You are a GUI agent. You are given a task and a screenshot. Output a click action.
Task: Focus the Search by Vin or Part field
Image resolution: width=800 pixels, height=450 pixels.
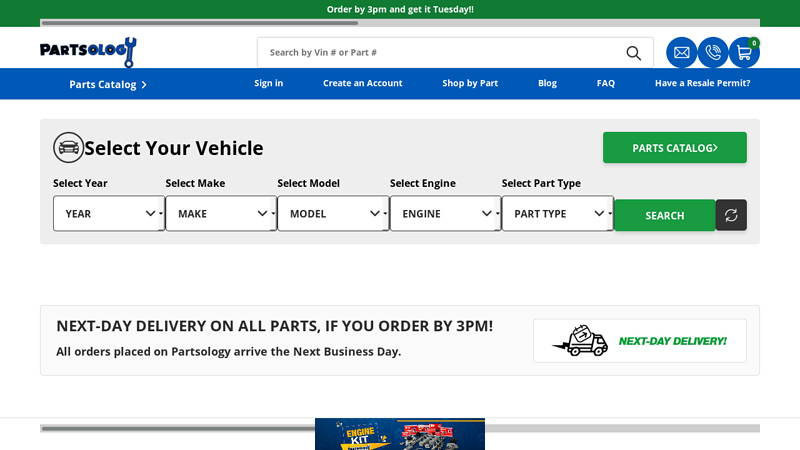[440, 53]
